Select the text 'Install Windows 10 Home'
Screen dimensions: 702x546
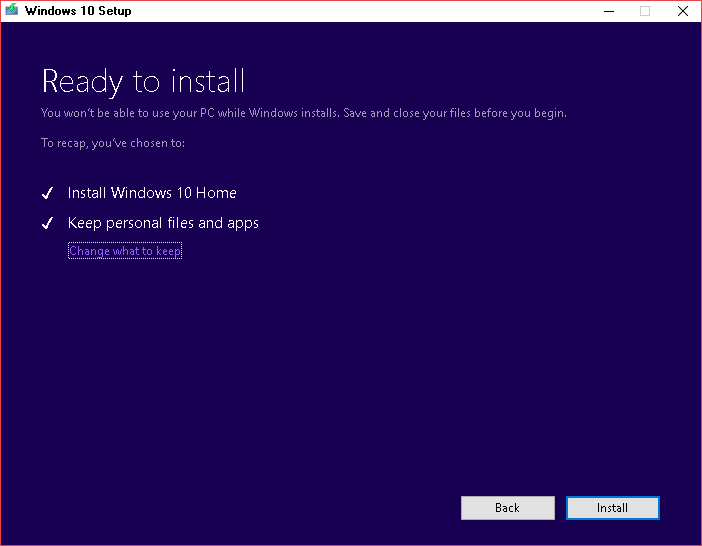click(x=152, y=193)
